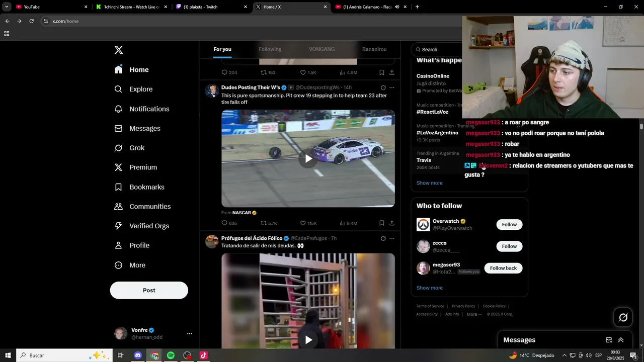Open more options on Dudes Posting post
This screenshot has width=644, height=362.
coord(392,87)
